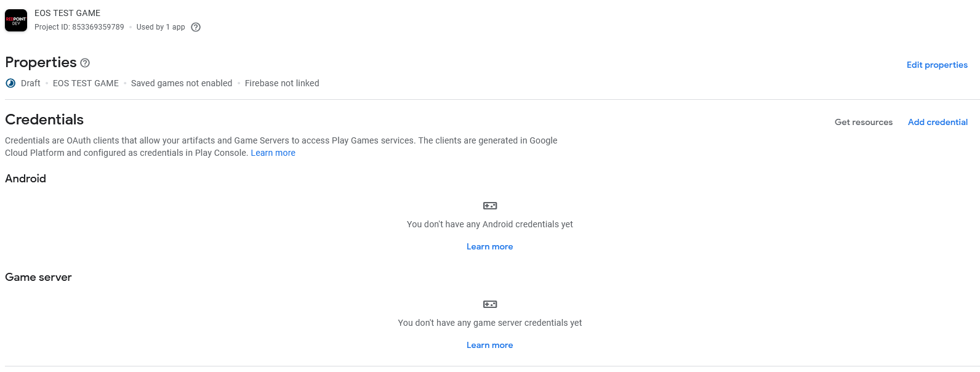
Task: Click the Draft status progress icon
Action: (10, 83)
